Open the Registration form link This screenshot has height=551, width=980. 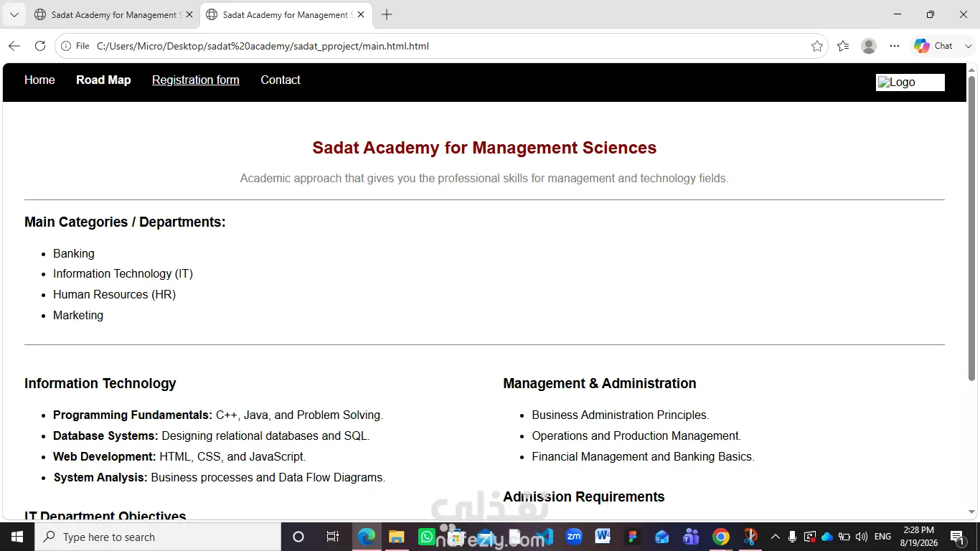[196, 80]
